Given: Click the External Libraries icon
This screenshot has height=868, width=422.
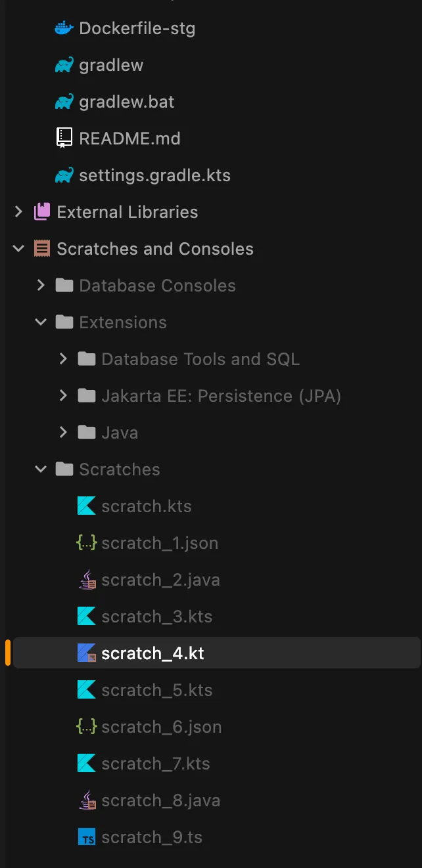Looking at the screenshot, I should pos(42,212).
